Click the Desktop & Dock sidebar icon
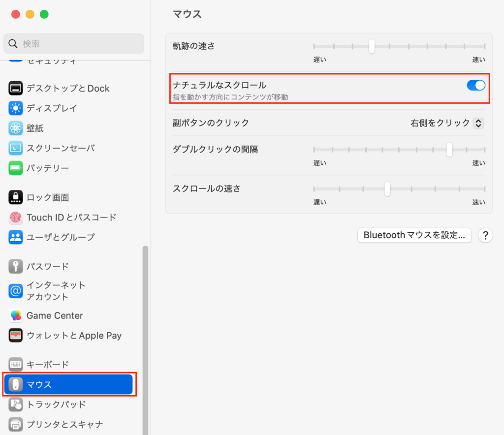Viewport: 504px width, 435px height. (x=15, y=89)
